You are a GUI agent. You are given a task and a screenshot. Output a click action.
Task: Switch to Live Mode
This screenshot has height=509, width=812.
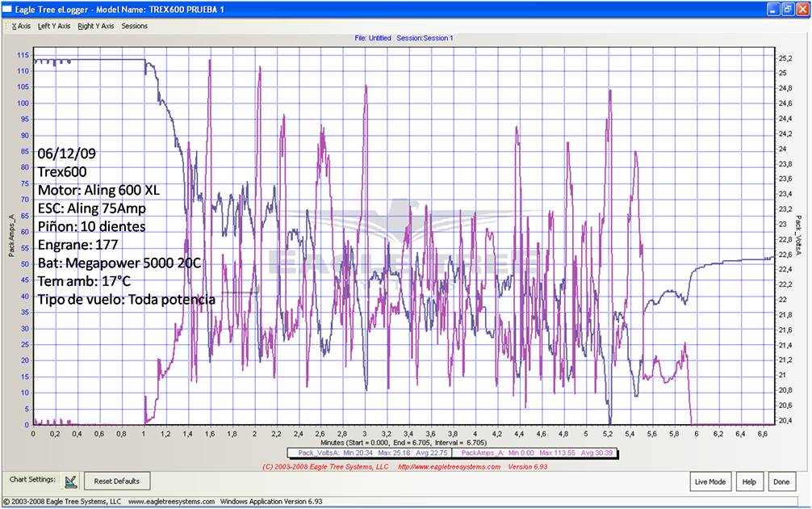pos(710,482)
